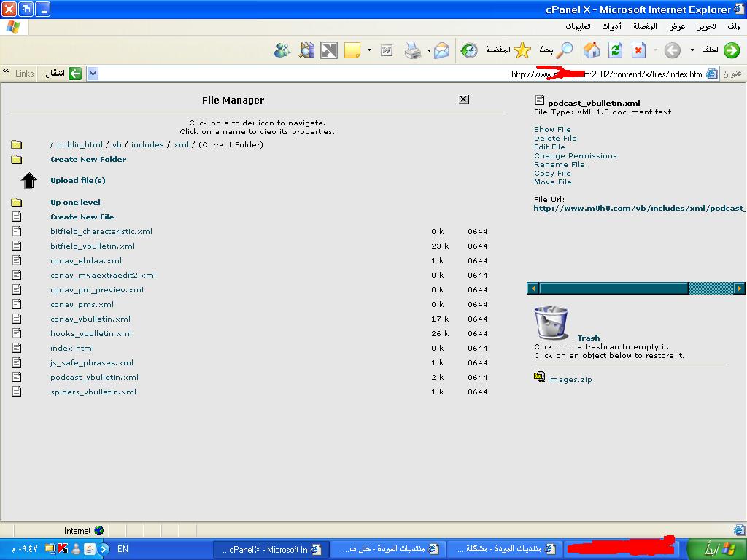Click the Search magnifier icon
This screenshot has height=560, width=747.
click(565, 50)
